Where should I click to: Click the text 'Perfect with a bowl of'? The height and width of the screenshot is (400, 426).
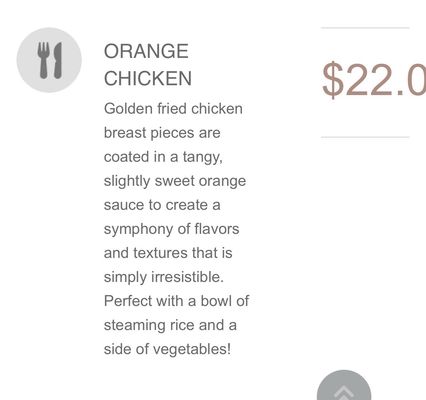(x=176, y=301)
